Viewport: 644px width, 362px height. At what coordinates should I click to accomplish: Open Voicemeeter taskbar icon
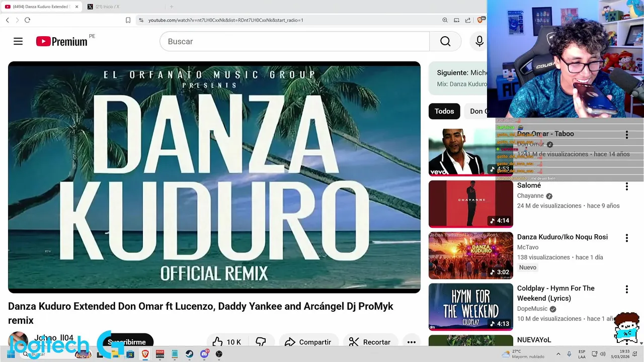tap(160, 354)
